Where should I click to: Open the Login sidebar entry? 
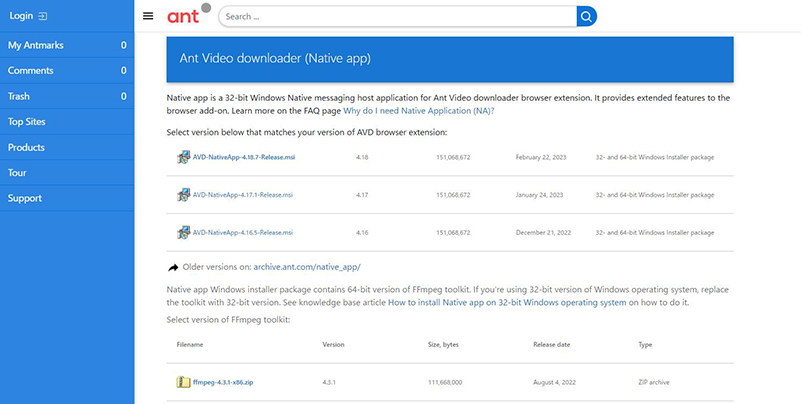pos(67,16)
